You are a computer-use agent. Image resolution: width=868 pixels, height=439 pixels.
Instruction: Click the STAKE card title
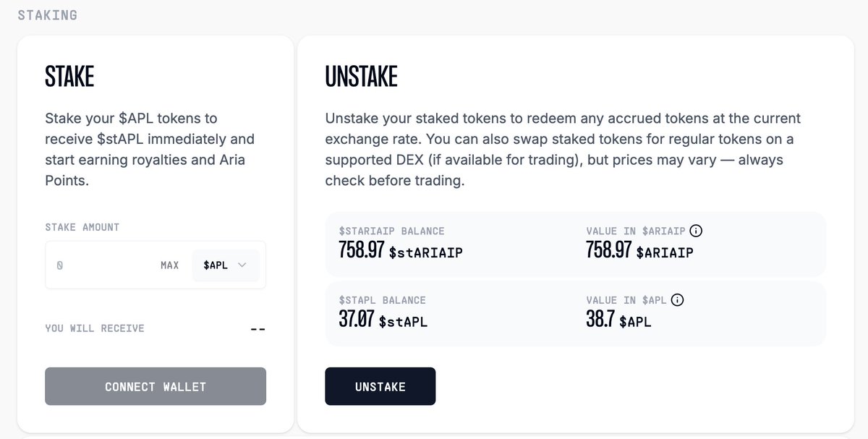(69, 76)
